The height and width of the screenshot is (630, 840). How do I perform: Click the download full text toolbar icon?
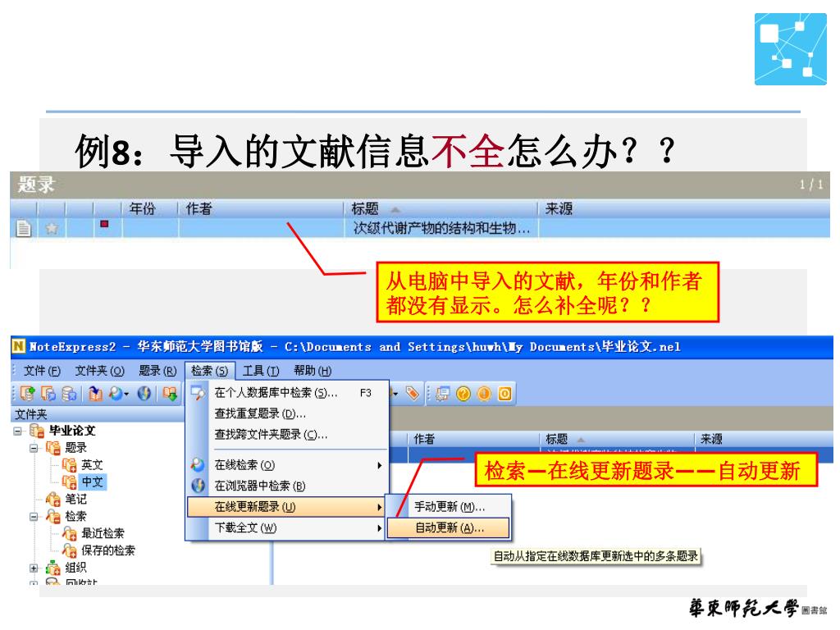pos(171,394)
